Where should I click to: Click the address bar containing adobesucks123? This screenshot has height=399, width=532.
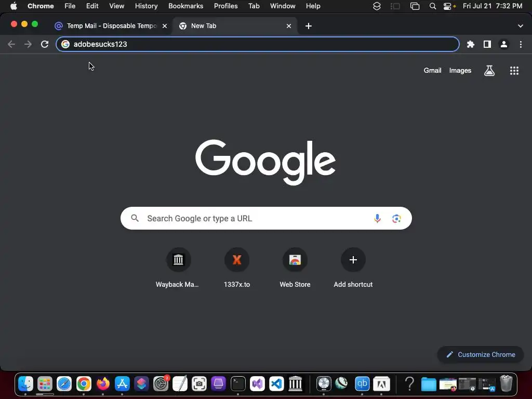[x=258, y=44]
